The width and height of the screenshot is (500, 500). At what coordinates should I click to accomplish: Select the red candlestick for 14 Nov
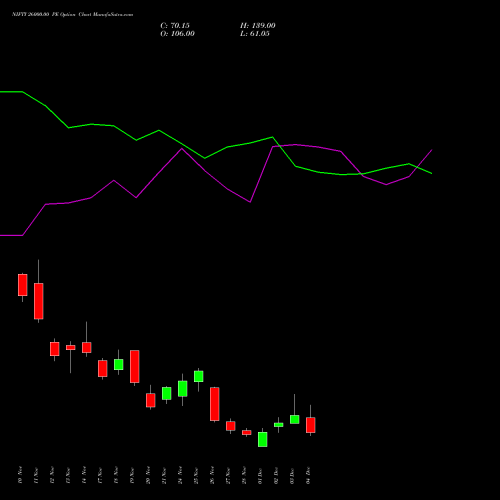[87, 347]
